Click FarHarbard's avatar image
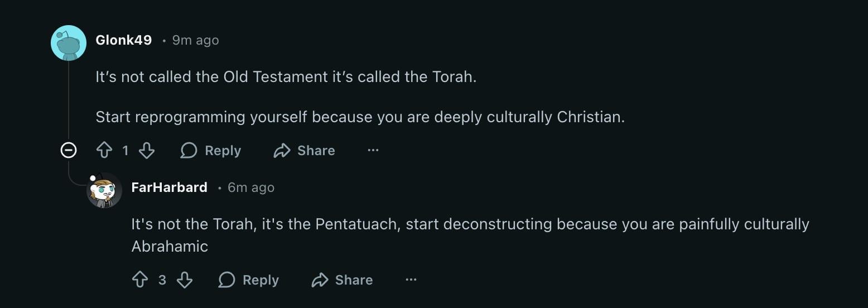Screen dimensions: 868x308 [x=104, y=190]
